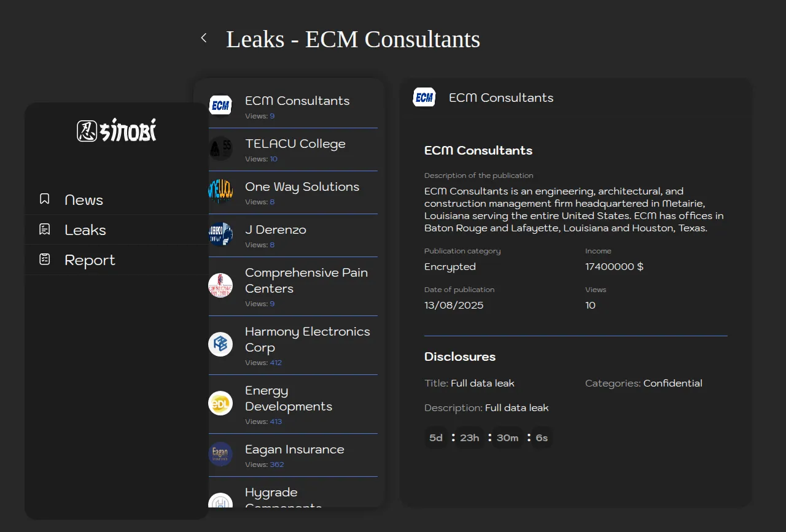786x532 pixels.
Task: Select the Hygrade Components list entry
Action: click(x=271, y=493)
